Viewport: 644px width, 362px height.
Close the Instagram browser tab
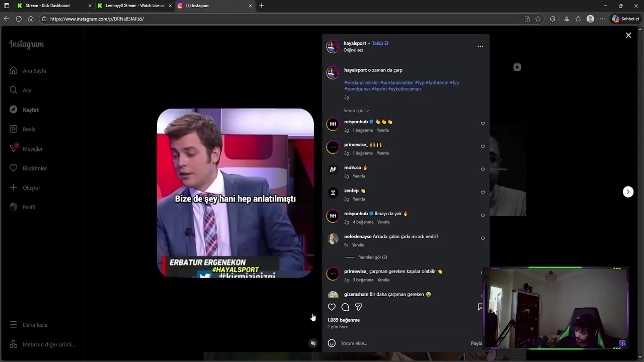[x=251, y=6]
